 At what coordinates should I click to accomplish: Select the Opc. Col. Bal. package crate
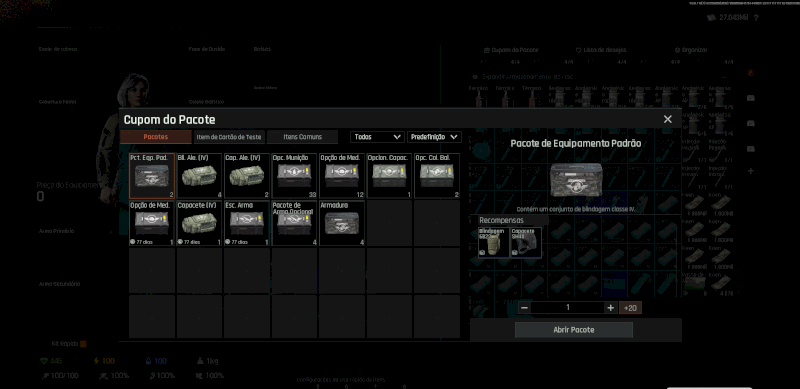click(437, 176)
